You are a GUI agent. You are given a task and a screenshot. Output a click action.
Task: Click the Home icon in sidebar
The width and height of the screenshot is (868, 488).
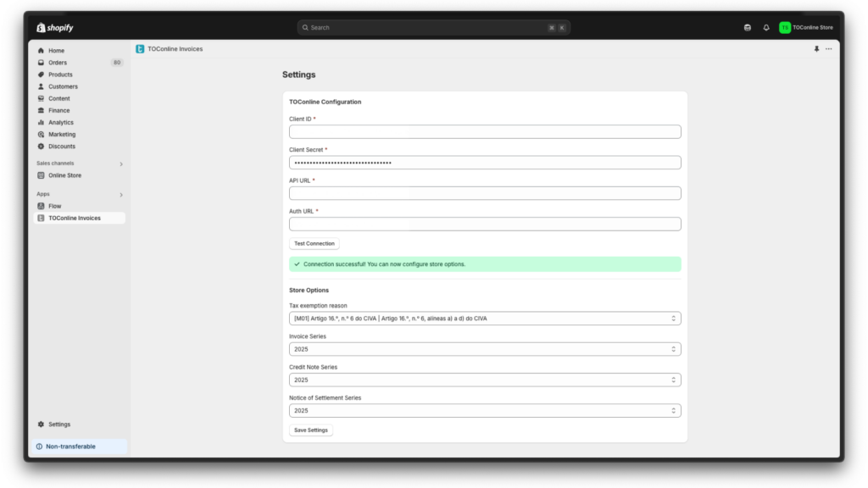41,50
